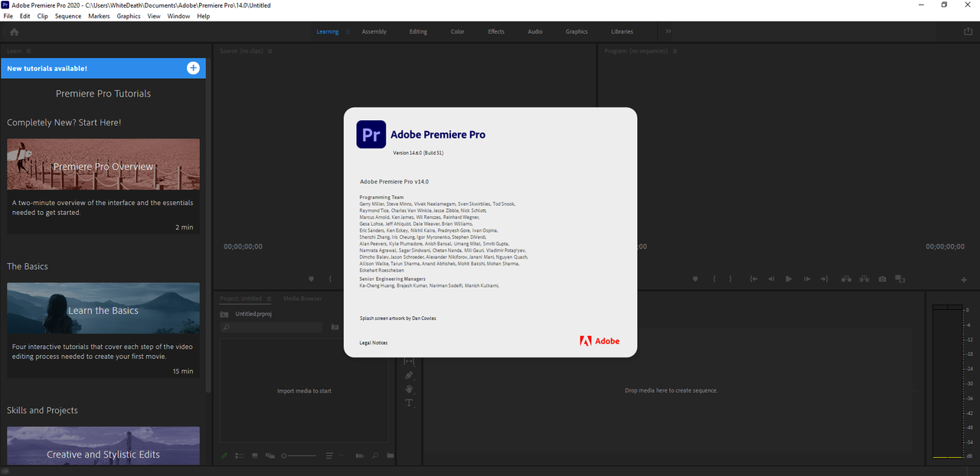Click Mark Out in the Program monitor
This screenshot has height=476, width=980.
coord(730,279)
